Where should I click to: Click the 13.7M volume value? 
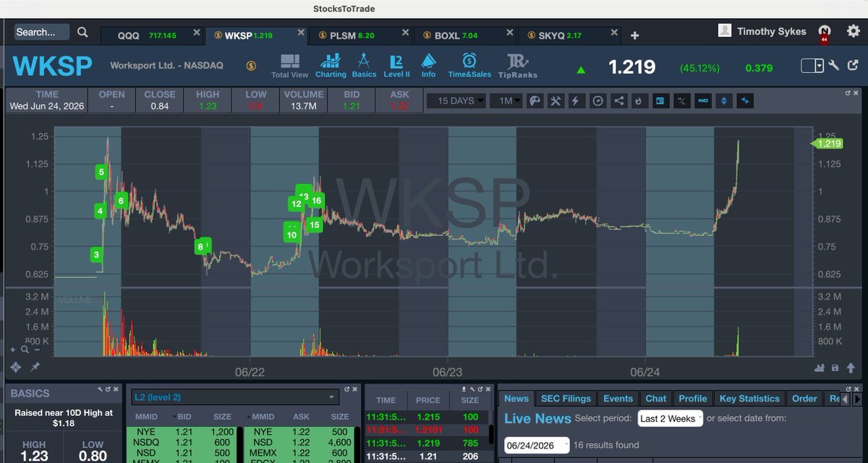pos(303,106)
